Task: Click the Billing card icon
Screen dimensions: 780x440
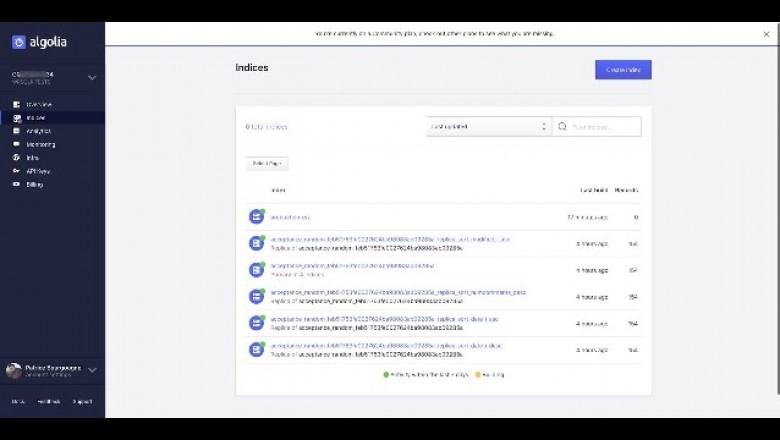Action: (x=17, y=184)
